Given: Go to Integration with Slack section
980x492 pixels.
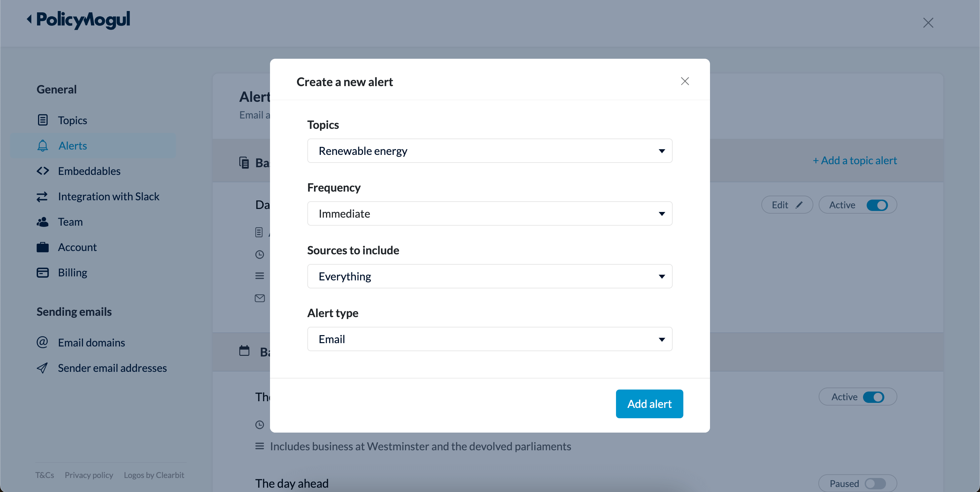Looking at the screenshot, I should tap(108, 197).
